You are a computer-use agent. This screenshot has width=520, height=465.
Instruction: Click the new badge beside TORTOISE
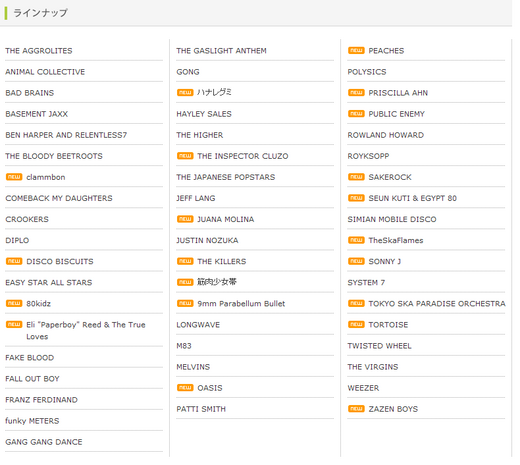pos(356,324)
